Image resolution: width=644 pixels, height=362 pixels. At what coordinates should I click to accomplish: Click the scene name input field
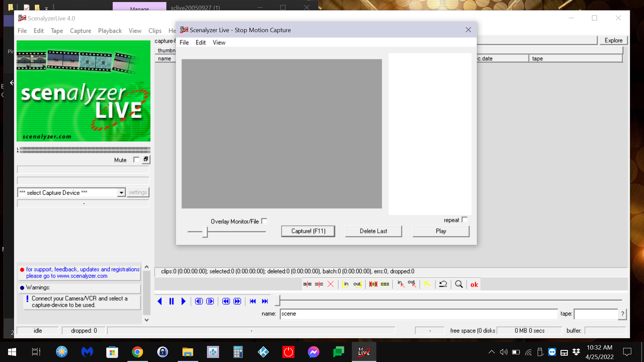(x=419, y=314)
